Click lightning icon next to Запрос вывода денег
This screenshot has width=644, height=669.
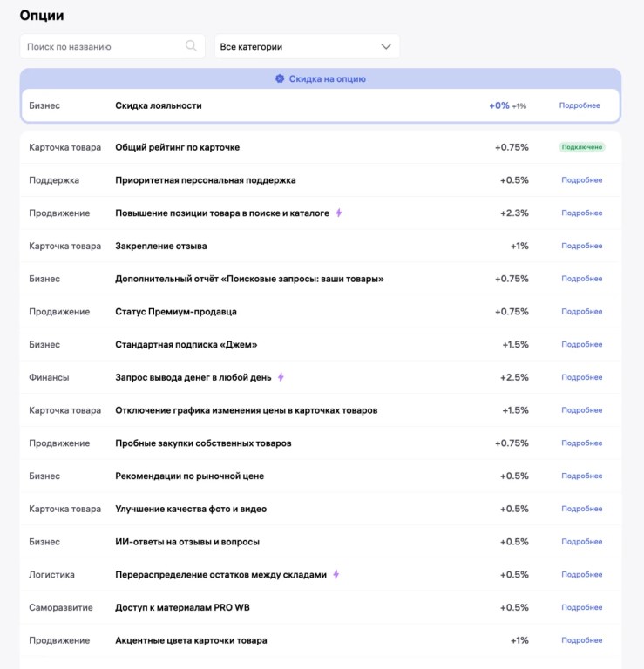pos(281,377)
